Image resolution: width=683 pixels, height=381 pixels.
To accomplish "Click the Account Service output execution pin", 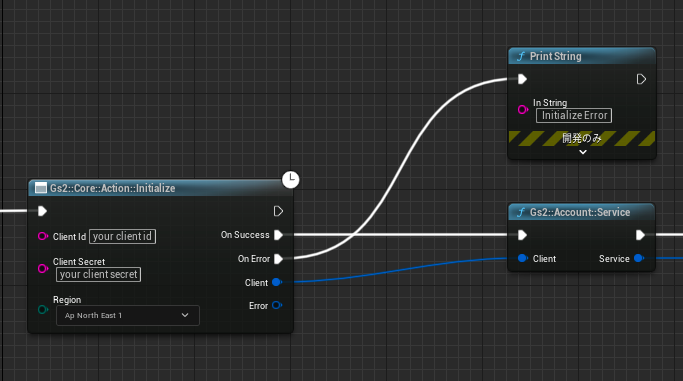I will pos(641,235).
